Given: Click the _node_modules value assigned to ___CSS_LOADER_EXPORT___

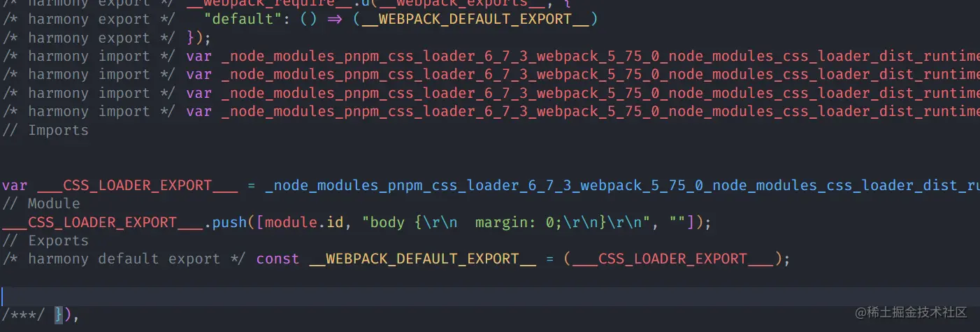Looking at the screenshot, I should pyautogui.click(x=622, y=185).
